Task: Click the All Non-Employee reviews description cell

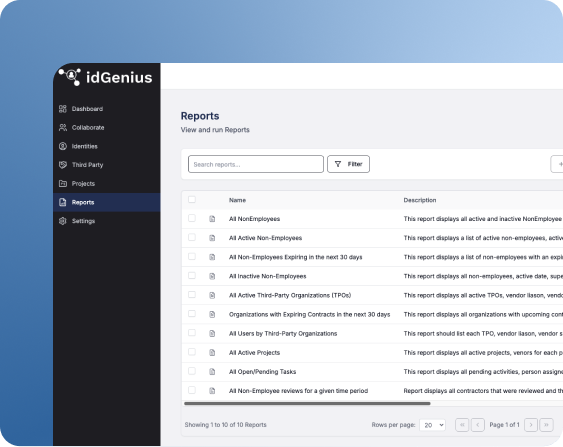Action: pyautogui.click(x=483, y=391)
